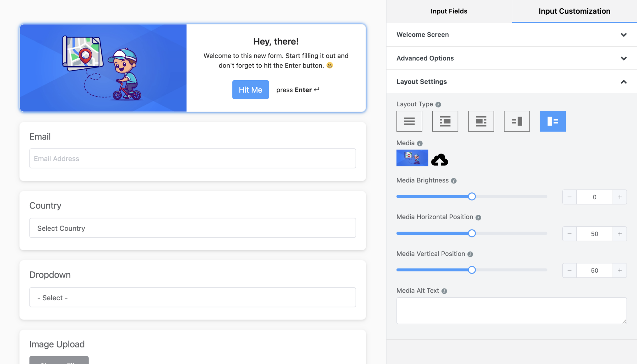Open the Media Alt Text info tooltip

pos(444,291)
